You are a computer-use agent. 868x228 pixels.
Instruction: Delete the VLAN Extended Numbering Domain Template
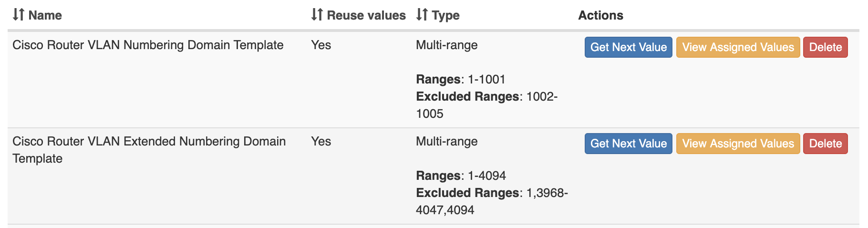(x=825, y=144)
